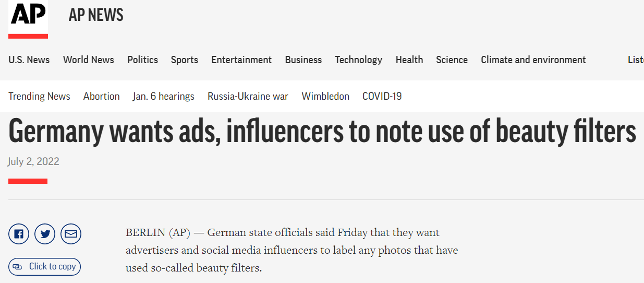Open Russia-Ukraine war topic
The image size is (644, 283).
click(x=248, y=97)
